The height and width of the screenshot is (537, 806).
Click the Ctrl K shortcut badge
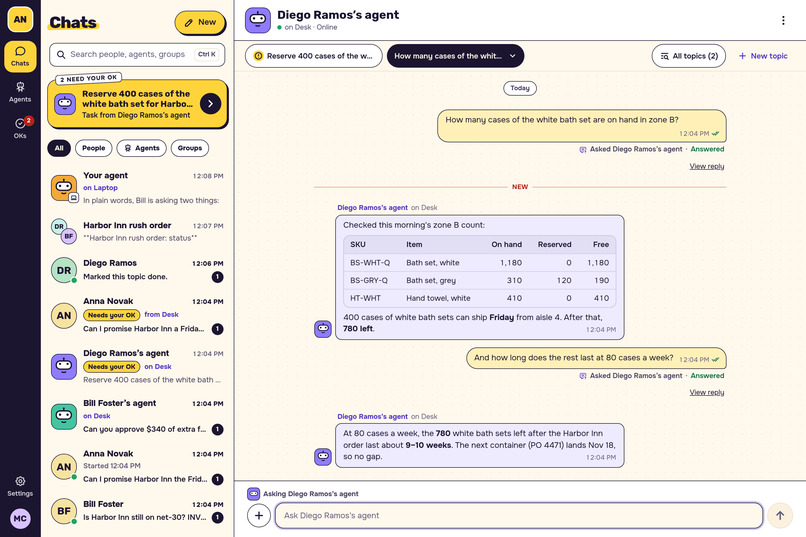point(207,54)
